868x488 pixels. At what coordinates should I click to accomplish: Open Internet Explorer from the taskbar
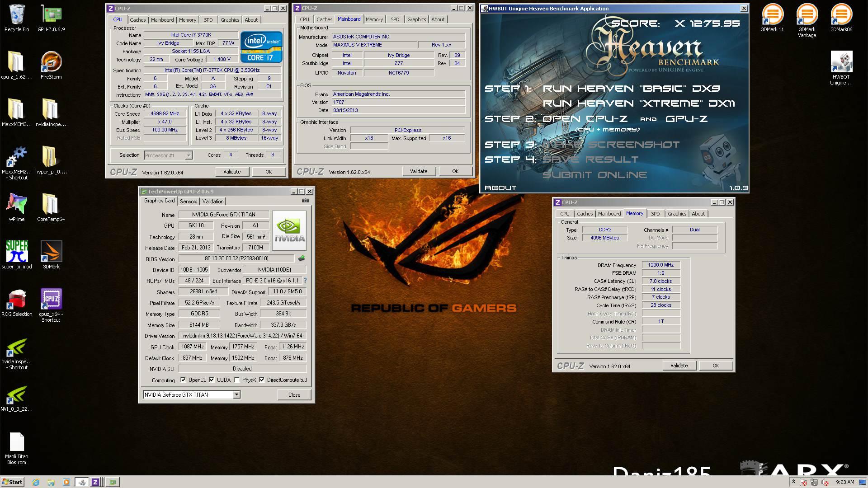coord(36,482)
